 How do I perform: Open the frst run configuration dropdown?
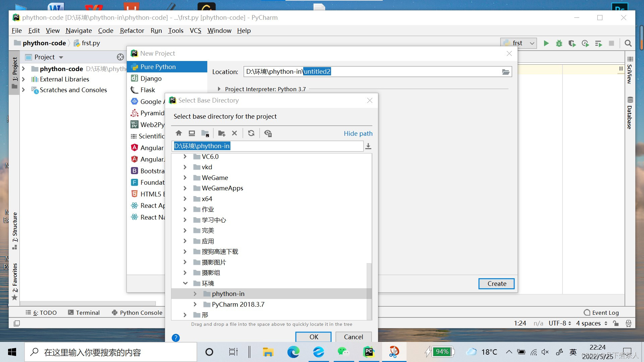click(519, 43)
